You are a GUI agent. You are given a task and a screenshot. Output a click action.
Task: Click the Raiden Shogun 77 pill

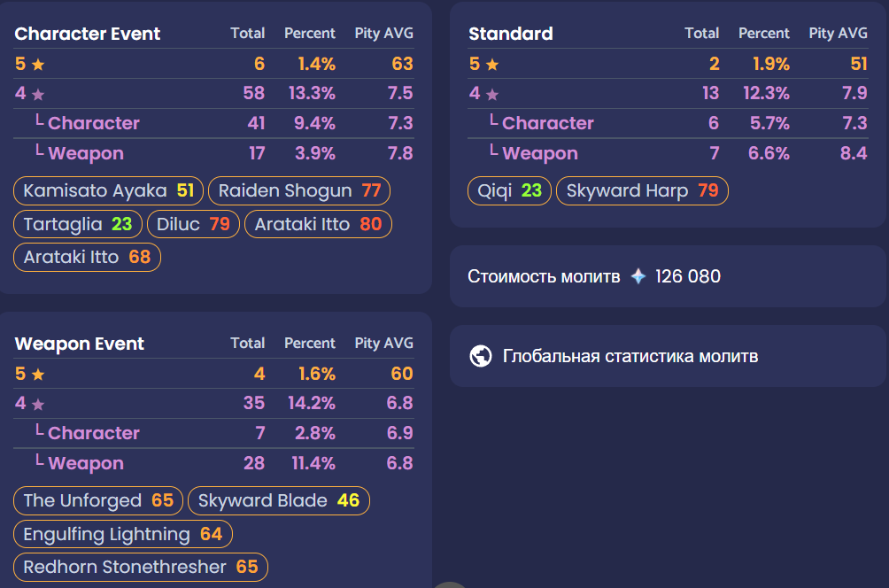point(298,190)
